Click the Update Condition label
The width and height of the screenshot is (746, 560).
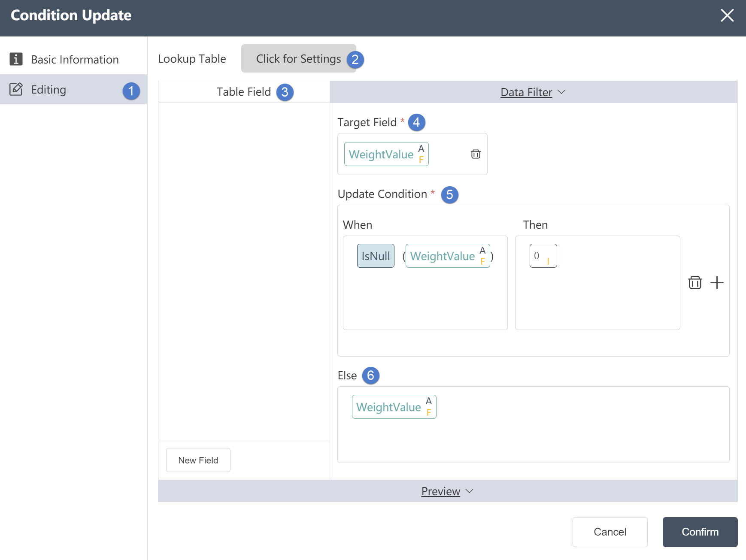click(382, 194)
